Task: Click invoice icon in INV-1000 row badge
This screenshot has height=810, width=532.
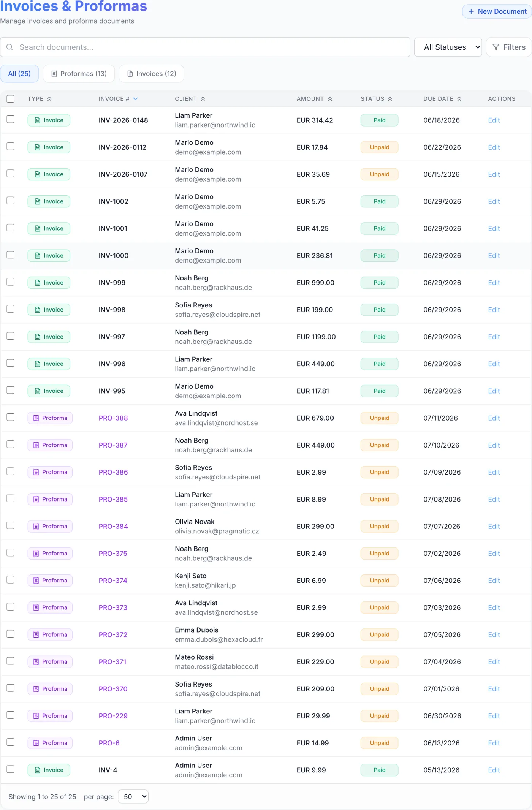Action: tap(37, 256)
